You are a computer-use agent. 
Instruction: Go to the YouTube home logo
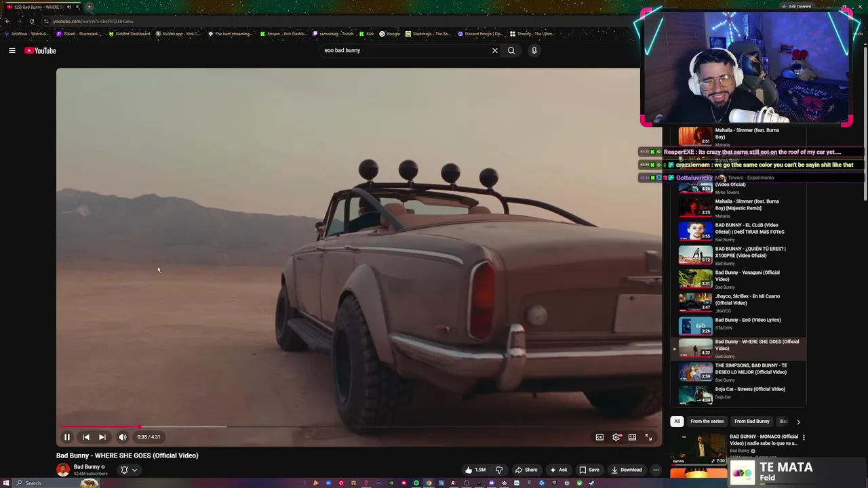[x=40, y=51]
